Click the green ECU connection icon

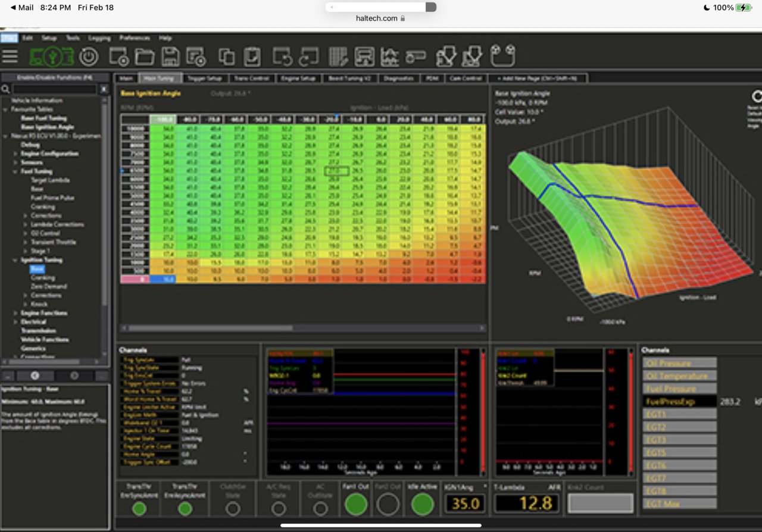pos(52,57)
